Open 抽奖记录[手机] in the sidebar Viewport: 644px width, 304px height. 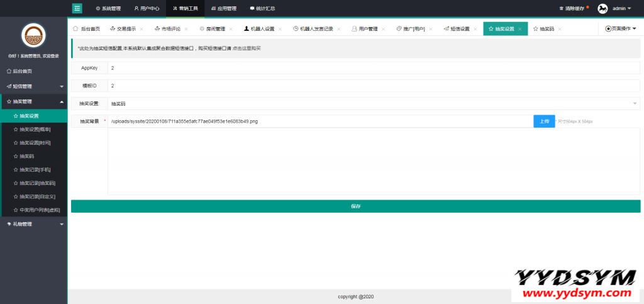point(35,170)
